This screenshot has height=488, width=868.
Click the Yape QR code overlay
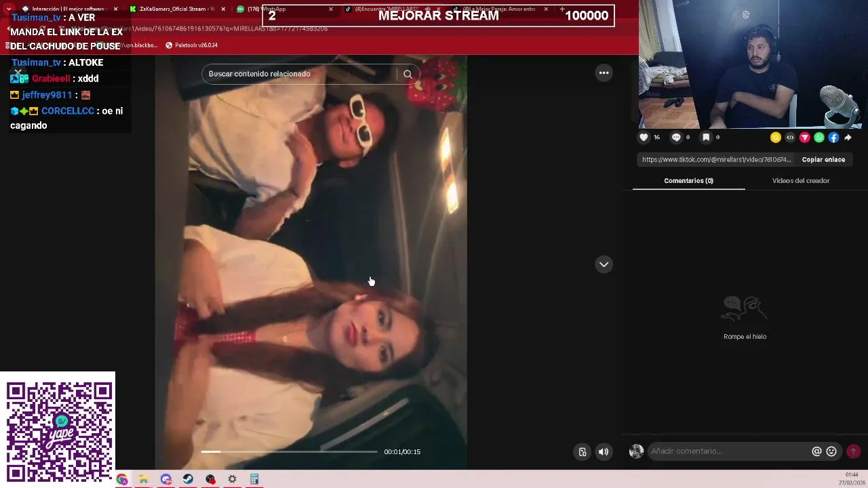[x=58, y=430]
